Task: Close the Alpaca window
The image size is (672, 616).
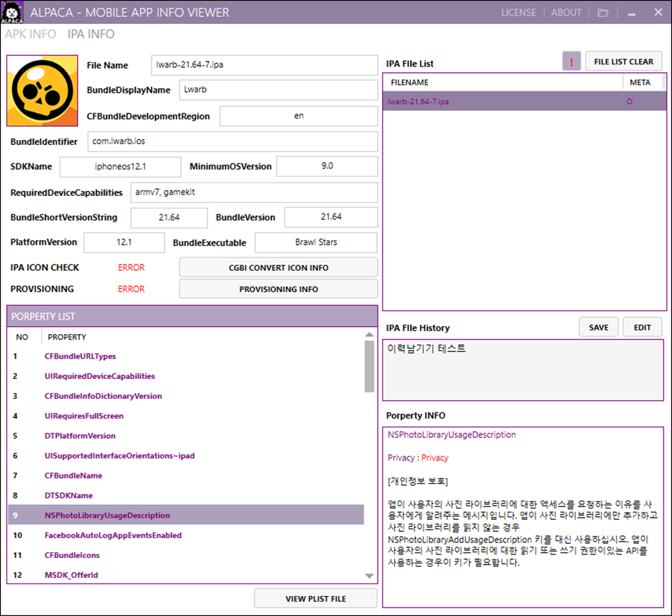Action: click(659, 13)
